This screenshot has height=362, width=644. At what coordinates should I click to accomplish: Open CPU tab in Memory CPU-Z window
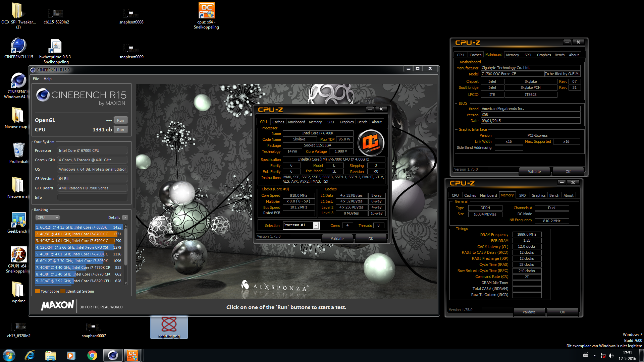pos(455,195)
